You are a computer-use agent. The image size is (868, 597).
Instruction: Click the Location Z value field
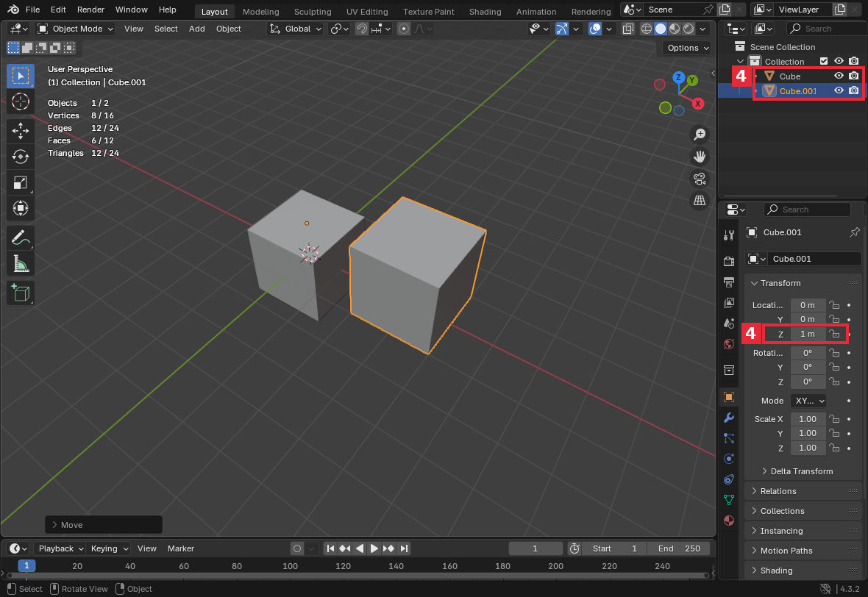[x=808, y=335]
